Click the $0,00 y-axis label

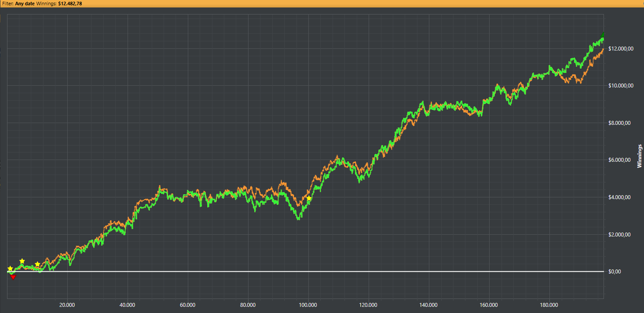coord(615,271)
